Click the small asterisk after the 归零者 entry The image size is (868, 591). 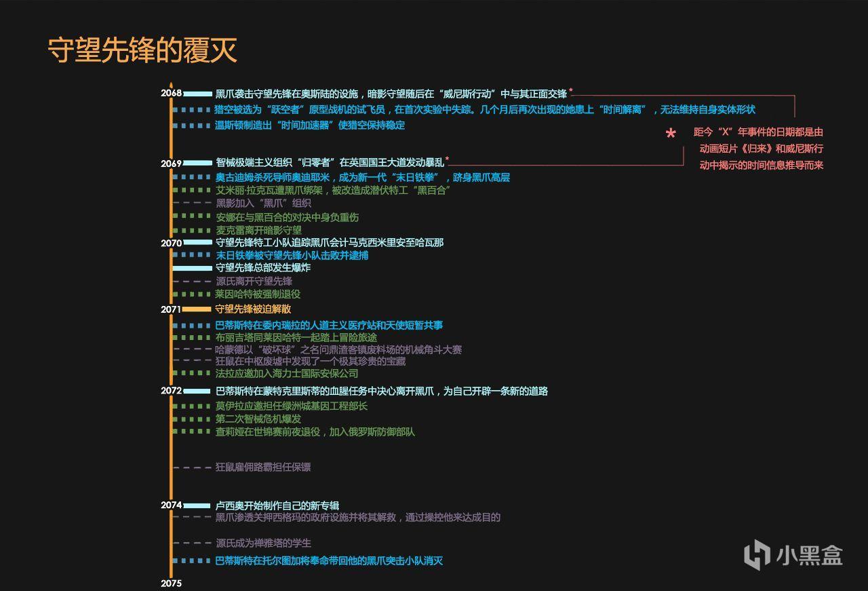(447, 159)
